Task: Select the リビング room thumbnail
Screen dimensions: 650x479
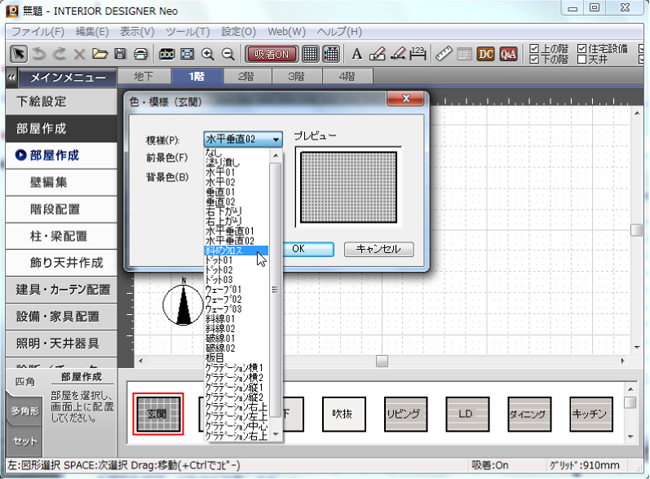Action: (x=412, y=411)
